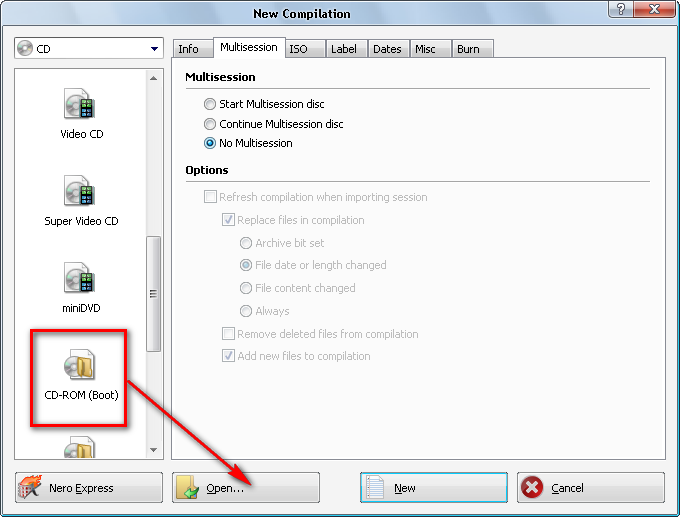Close the New Compilation dialog
This screenshot has width=680, height=517.
(655, 9)
